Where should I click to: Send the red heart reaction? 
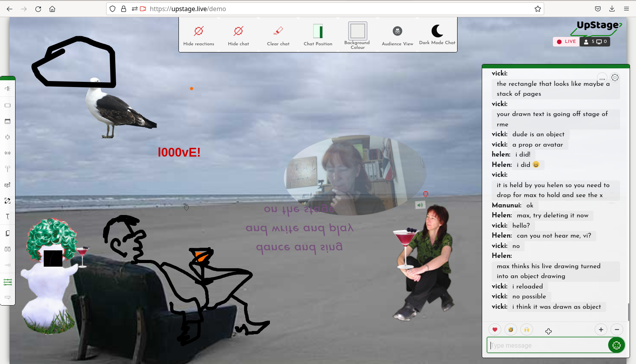point(494,329)
